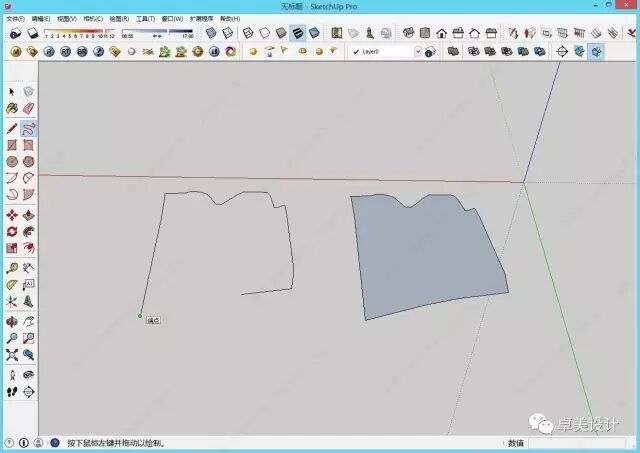Click the geo-location status icon
Viewport: 640px width, 453px height.
coord(9,442)
